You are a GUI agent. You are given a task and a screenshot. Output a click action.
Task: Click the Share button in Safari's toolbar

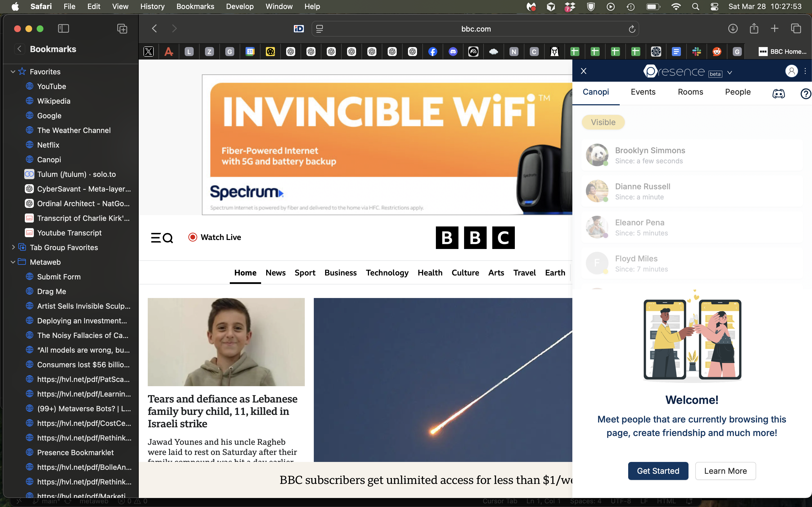tap(754, 28)
